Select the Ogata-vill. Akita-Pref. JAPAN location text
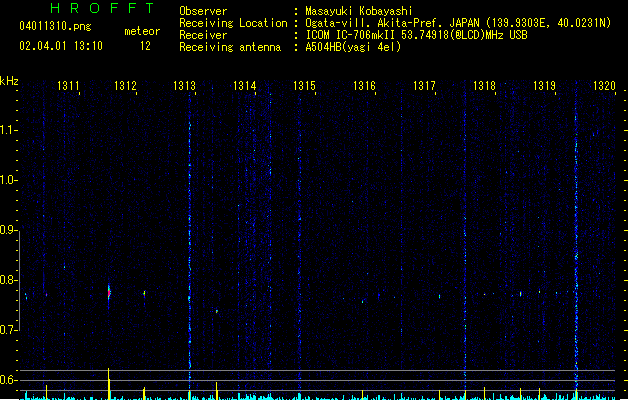 point(458,23)
